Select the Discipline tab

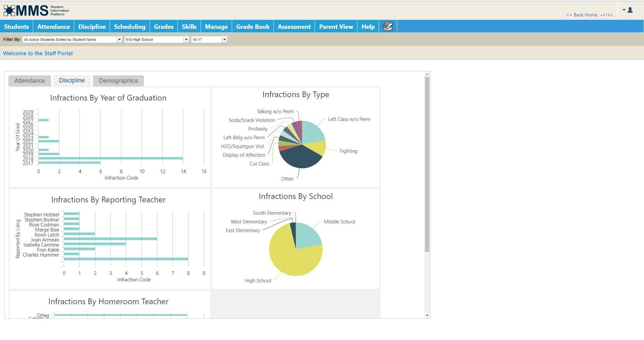click(72, 80)
